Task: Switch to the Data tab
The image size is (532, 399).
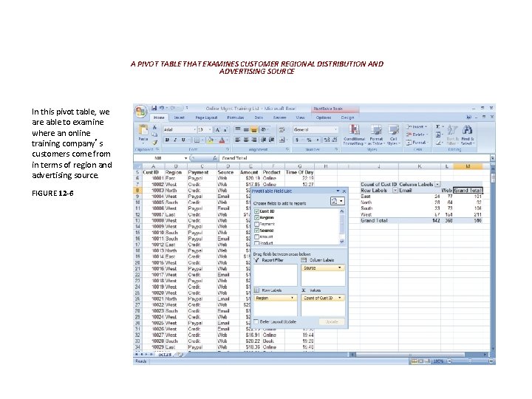Action: (259, 117)
